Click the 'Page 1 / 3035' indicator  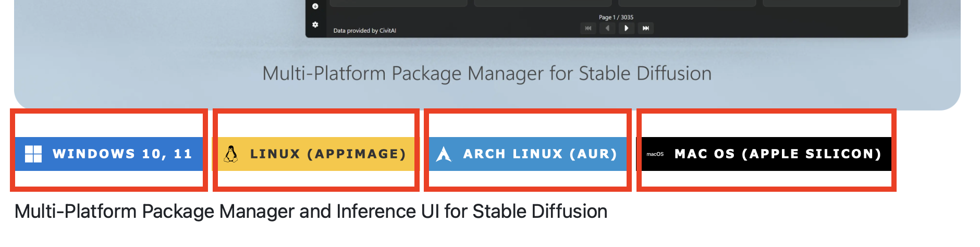616,17
